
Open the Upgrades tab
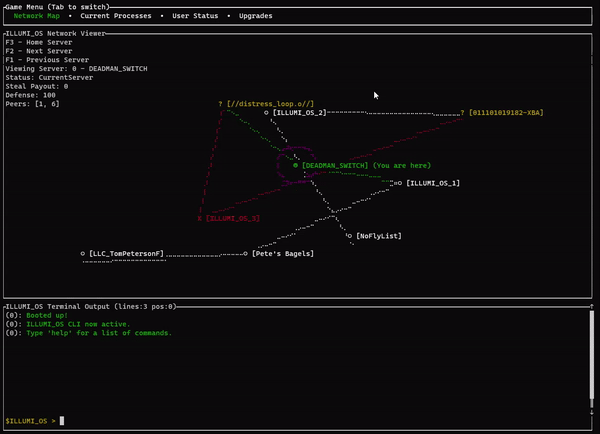pos(256,16)
